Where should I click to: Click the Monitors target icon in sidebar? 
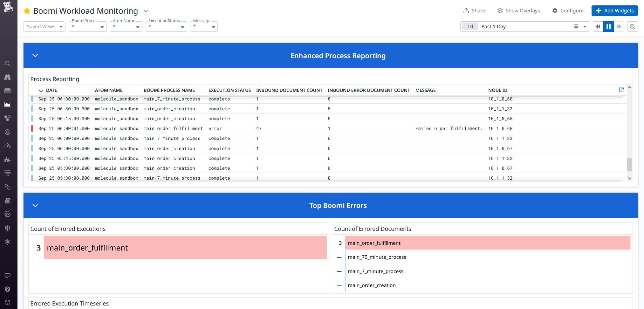point(8,132)
